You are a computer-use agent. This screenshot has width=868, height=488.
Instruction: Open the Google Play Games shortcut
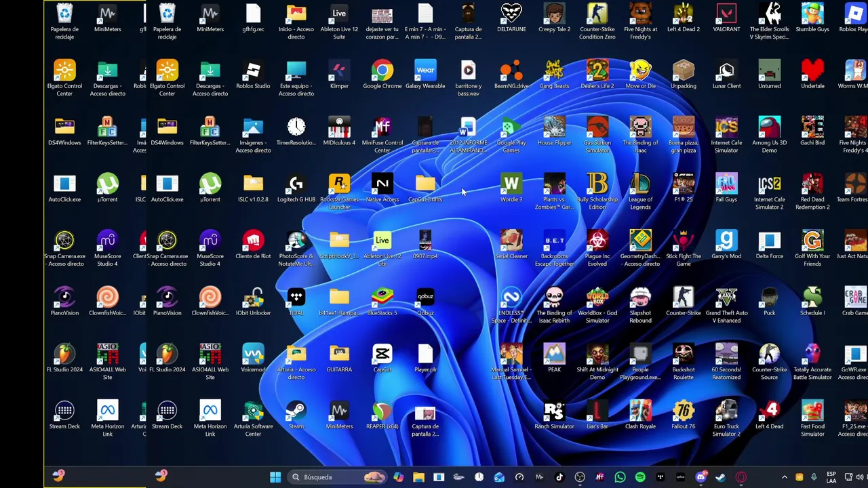(x=511, y=136)
